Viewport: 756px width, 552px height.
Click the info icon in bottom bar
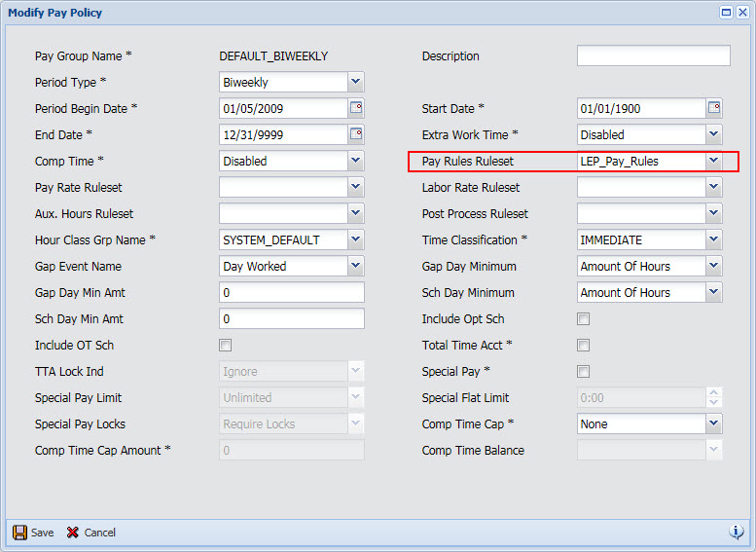click(x=737, y=532)
